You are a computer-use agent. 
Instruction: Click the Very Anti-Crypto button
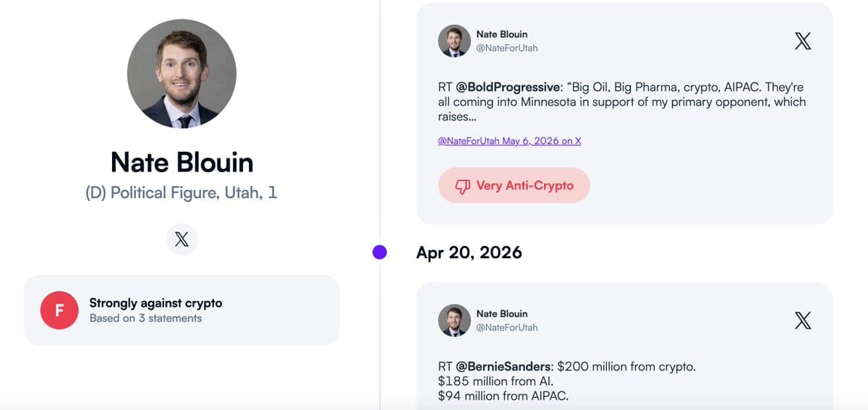(514, 186)
